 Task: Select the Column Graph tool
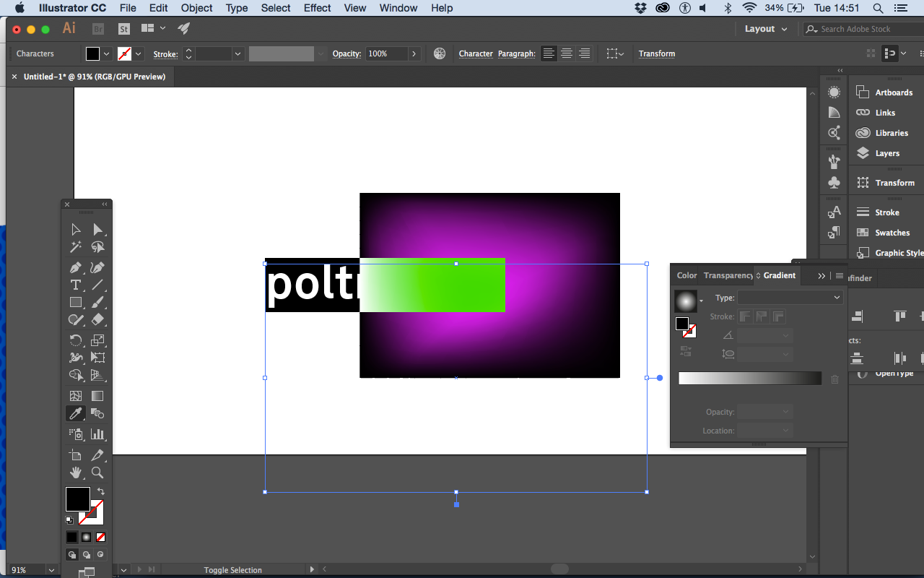pyautogui.click(x=97, y=434)
